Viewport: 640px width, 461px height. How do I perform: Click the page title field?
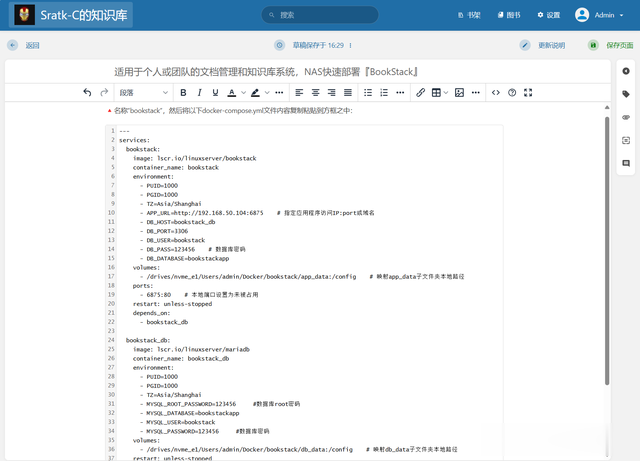pos(308,72)
